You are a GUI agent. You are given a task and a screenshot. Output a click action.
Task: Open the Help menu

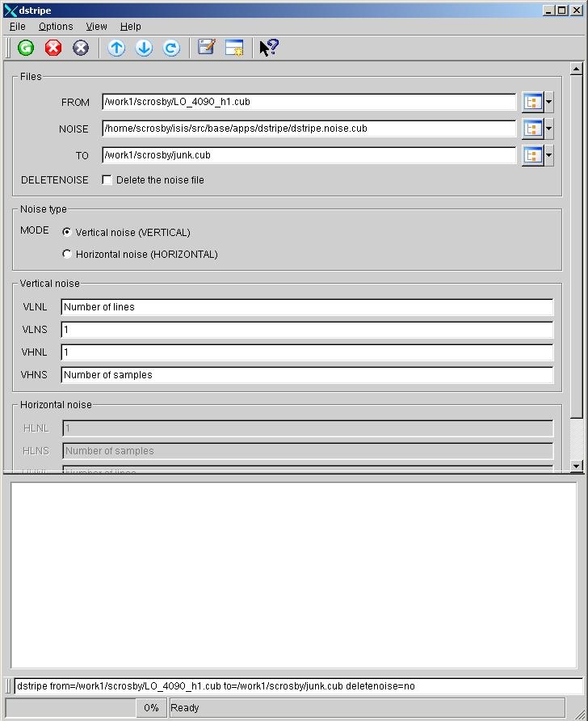130,27
